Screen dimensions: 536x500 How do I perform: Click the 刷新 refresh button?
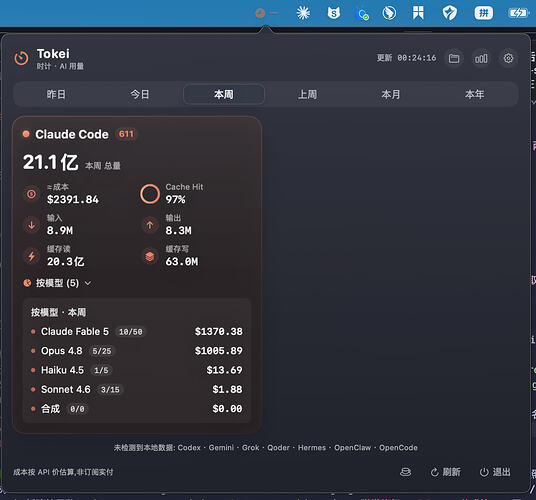445,472
